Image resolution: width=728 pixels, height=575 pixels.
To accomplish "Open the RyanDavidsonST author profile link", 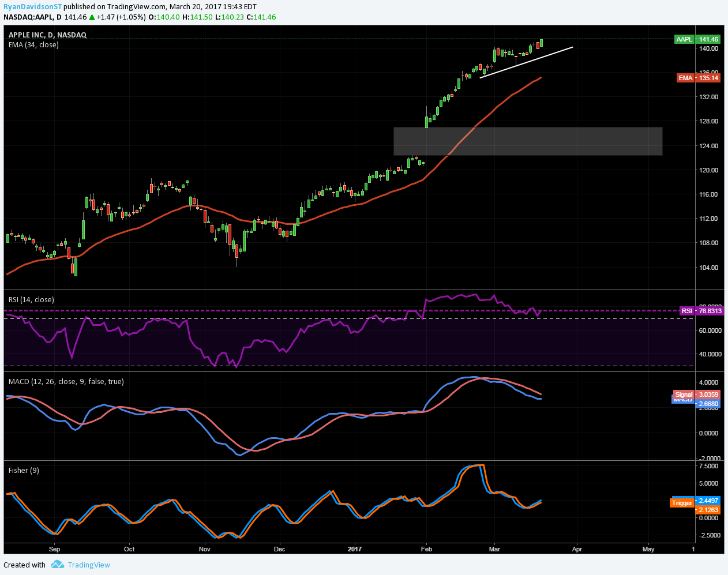I will (32, 7).
